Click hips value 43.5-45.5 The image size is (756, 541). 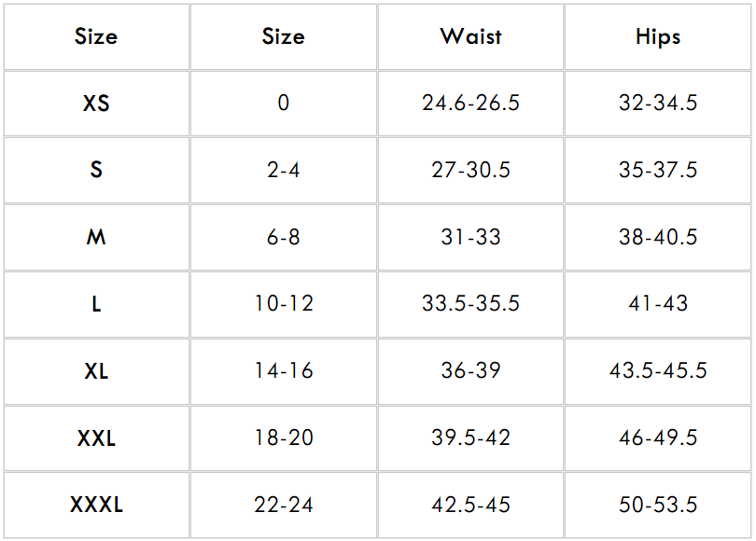click(x=658, y=370)
